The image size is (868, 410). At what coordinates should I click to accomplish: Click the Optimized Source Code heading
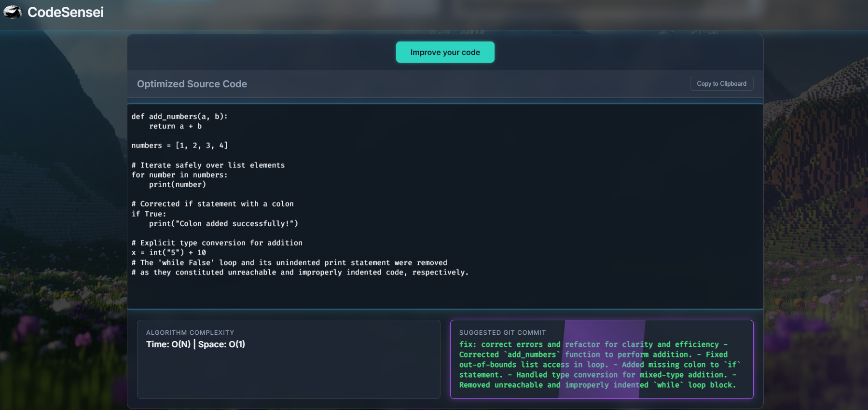[192, 84]
